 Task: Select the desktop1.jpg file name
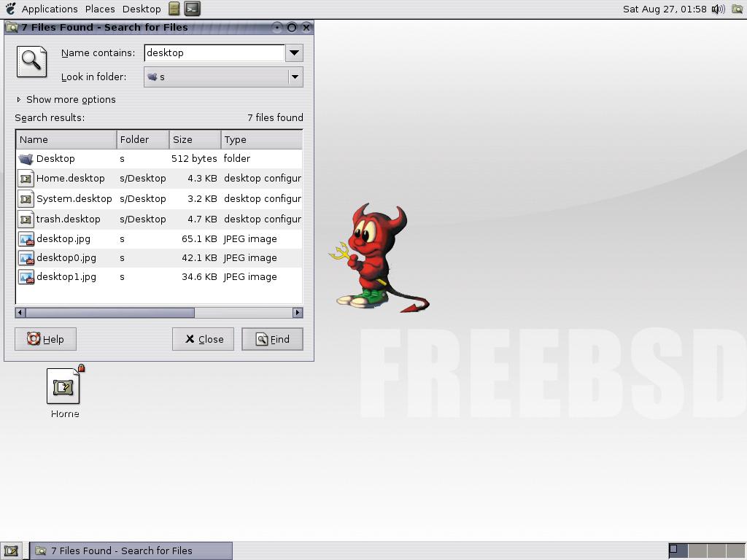[66, 276]
